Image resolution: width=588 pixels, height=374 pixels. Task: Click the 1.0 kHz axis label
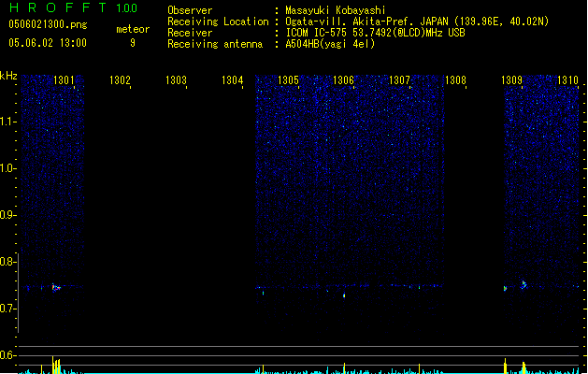[8, 168]
